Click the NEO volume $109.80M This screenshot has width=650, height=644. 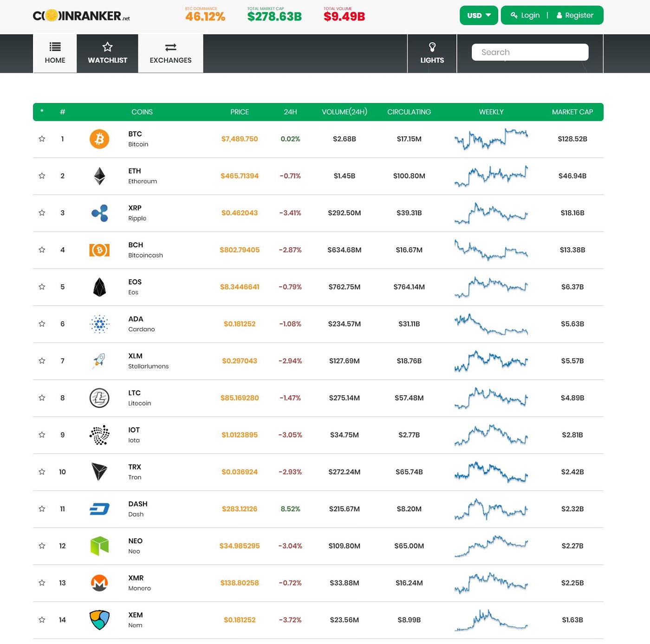(344, 546)
